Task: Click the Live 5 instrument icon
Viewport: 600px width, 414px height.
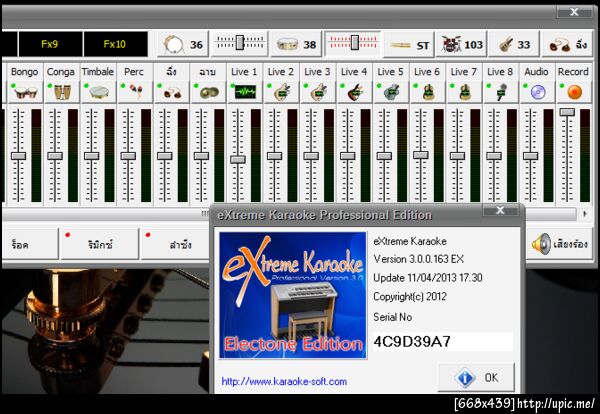Action: click(391, 92)
